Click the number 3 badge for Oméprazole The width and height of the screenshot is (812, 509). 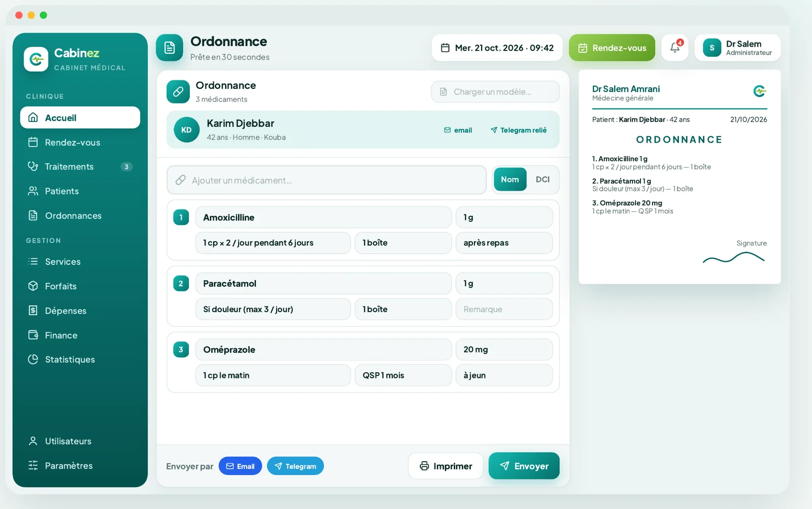181,349
